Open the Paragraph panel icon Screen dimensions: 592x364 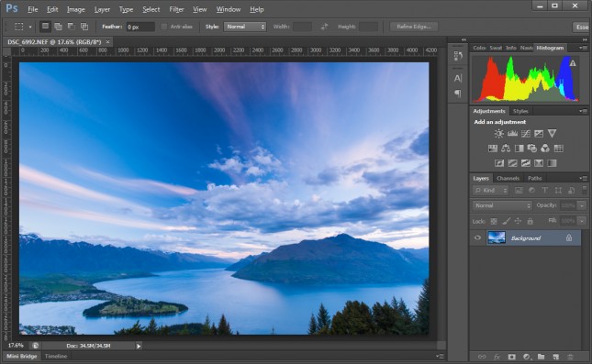(x=458, y=93)
